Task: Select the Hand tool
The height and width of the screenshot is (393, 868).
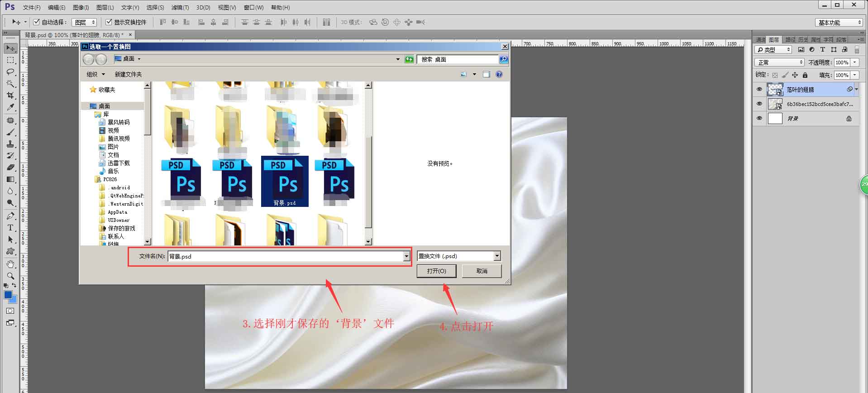Action: [x=10, y=264]
